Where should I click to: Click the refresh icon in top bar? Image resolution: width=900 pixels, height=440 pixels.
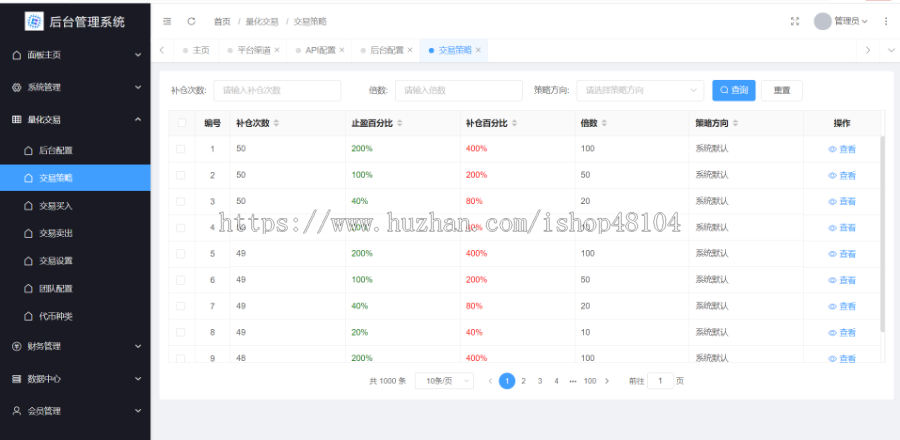click(x=191, y=21)
